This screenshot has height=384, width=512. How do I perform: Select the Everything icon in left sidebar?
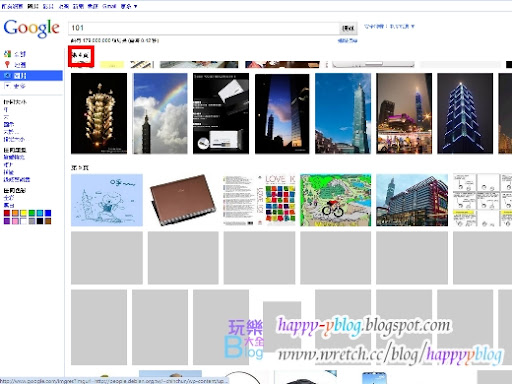point(7,54)
